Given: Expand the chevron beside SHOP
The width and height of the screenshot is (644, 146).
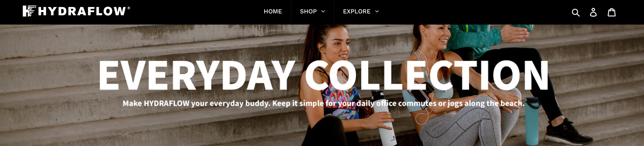Looking at the screenshot, I should point(323,11).
